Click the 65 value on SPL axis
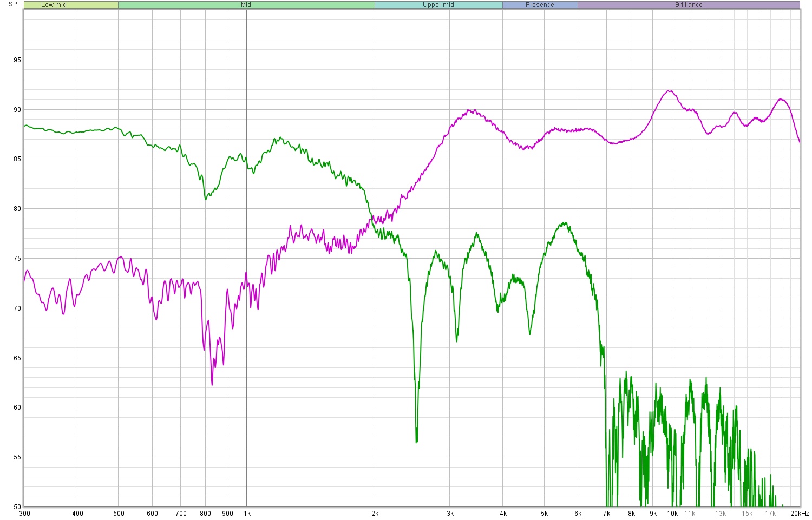This screenshot has height=520, width=812. click(x=17, y=358)
